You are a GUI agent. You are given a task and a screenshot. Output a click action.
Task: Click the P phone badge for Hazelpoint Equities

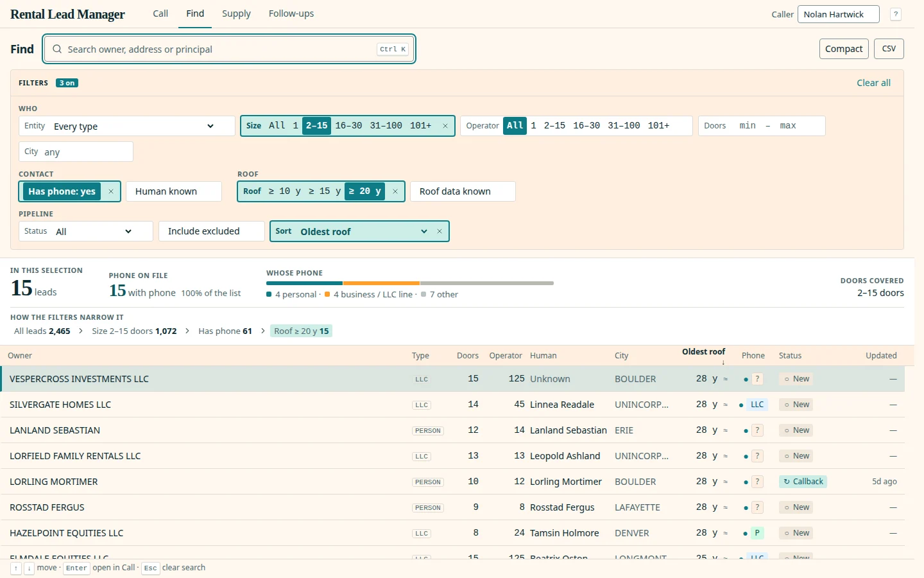[x=757, y=533]
